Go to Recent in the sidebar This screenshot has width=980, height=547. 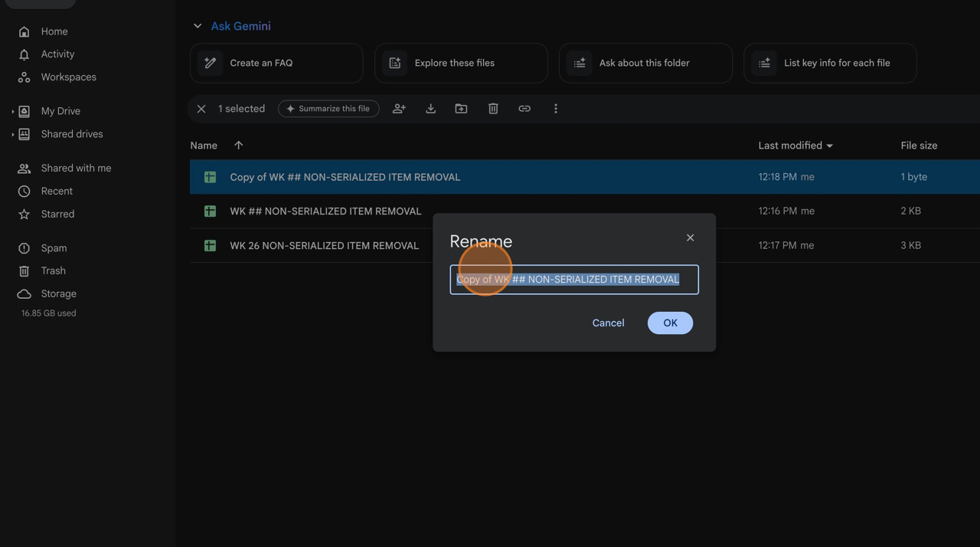[57, 191]
